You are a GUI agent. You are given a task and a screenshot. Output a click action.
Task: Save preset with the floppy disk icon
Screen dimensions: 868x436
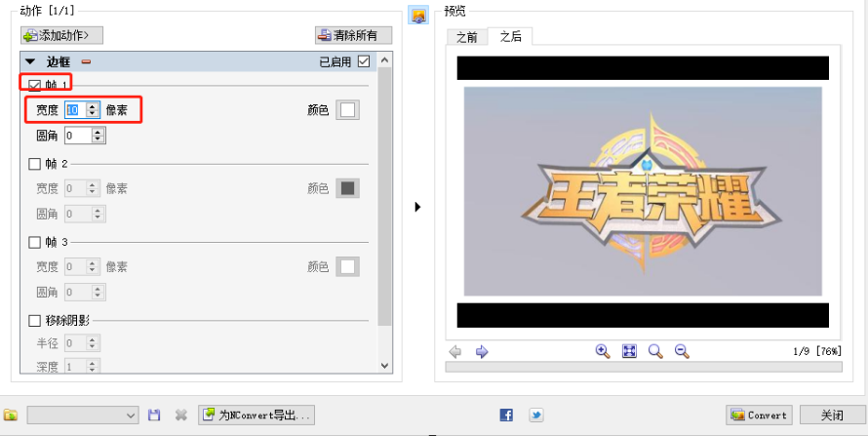click(x=154, y=415)
